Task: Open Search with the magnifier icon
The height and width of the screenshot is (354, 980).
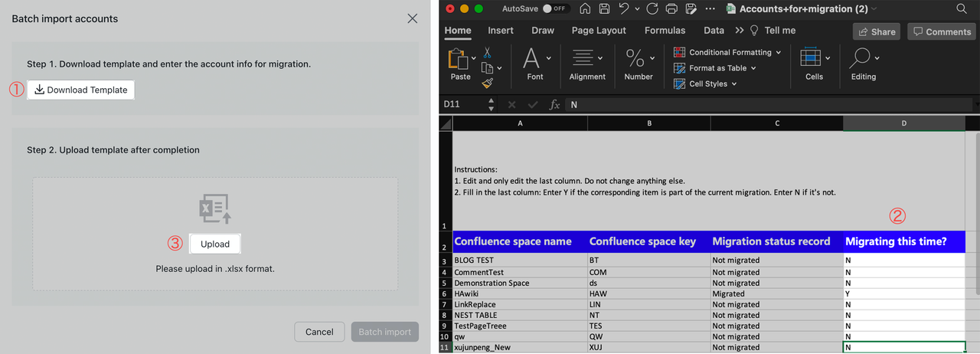Action: [x=962, y=9]
